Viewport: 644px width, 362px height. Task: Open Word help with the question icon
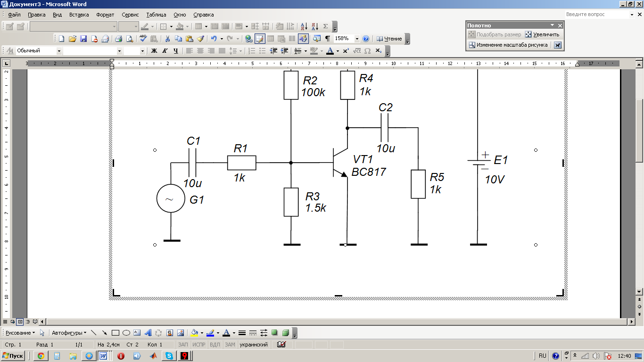(x=366, y=39)
